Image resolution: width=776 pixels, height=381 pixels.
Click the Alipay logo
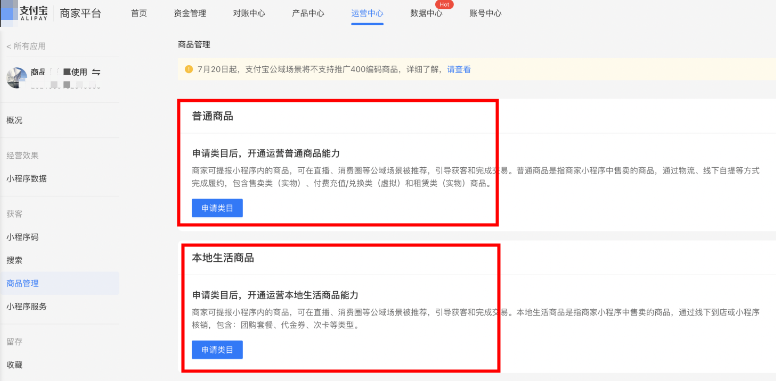point(25,13)
